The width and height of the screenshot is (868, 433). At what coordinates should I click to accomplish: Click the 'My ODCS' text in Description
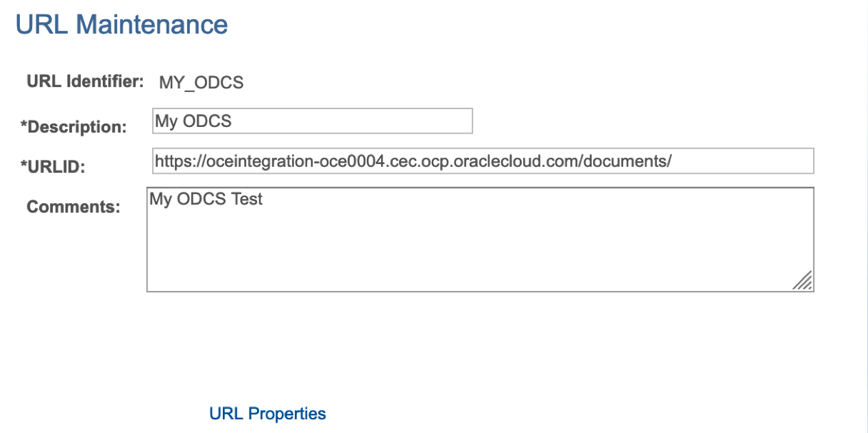pyautogui.click(x=193, y=121)
